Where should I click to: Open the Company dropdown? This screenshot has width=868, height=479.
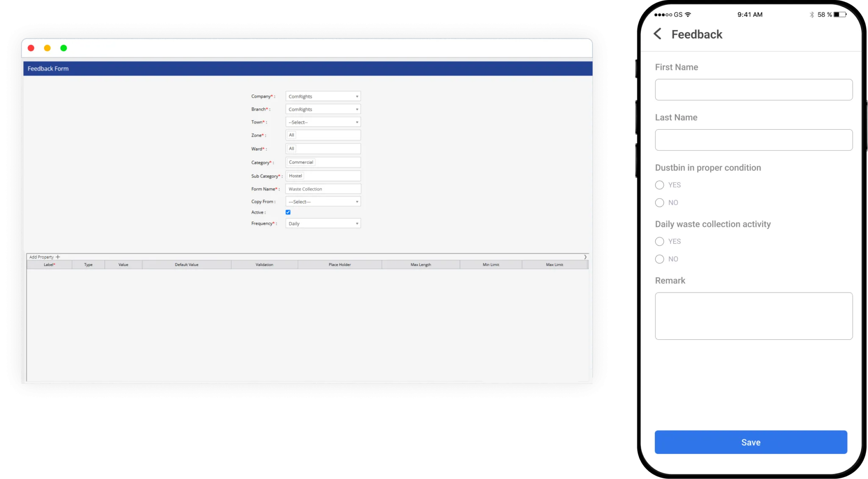[x=323, y=97]
